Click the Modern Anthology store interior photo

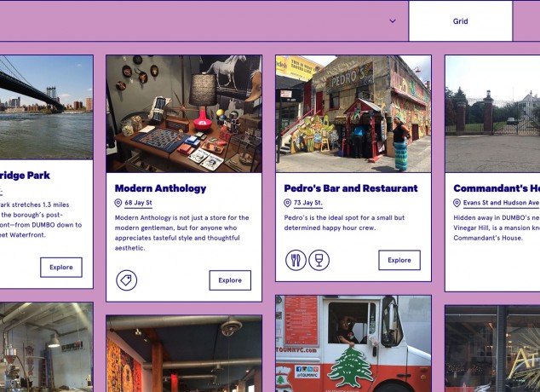pos(184,113)
